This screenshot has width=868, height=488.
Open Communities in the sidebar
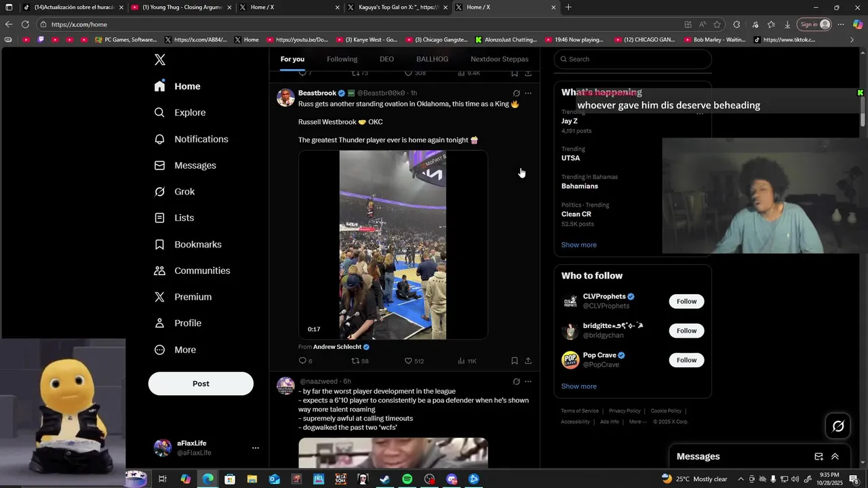pos(193,270)
